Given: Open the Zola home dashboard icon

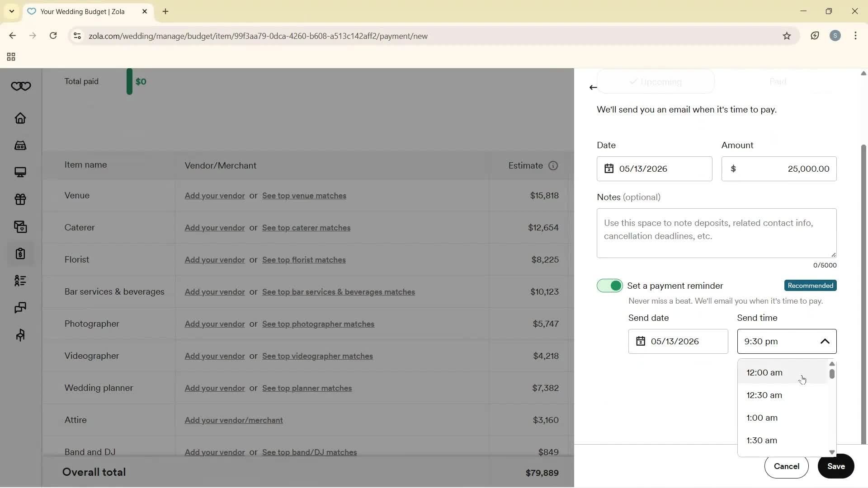Looking at the screenshot, I should click(x=20, y=118).
